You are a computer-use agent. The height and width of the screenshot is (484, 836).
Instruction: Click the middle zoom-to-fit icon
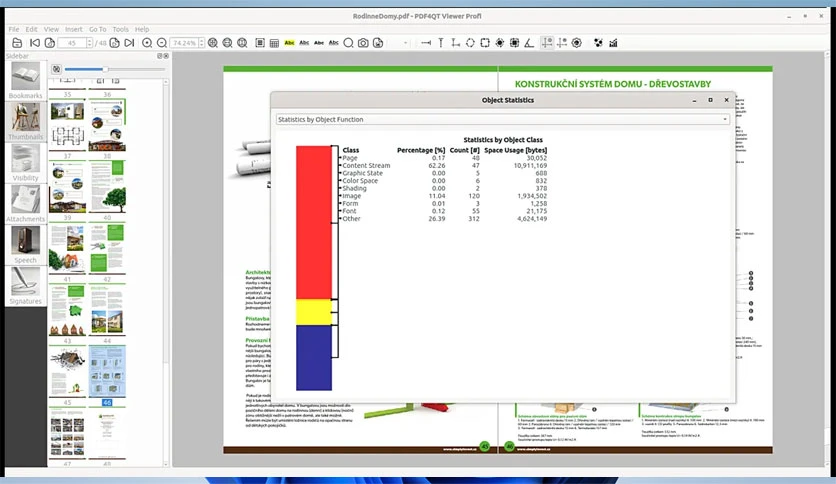click(228, 43)
